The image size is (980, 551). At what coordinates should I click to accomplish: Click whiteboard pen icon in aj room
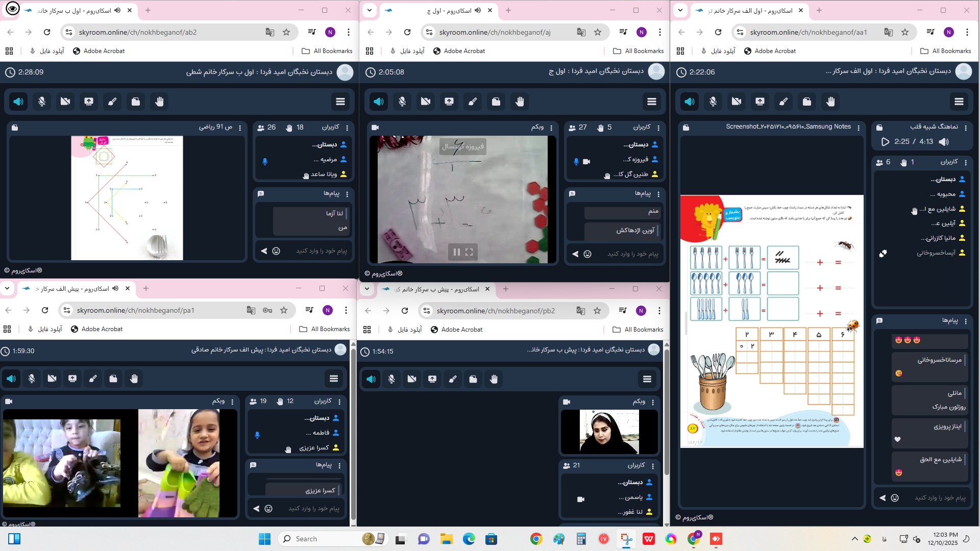[x=473, y=102]
